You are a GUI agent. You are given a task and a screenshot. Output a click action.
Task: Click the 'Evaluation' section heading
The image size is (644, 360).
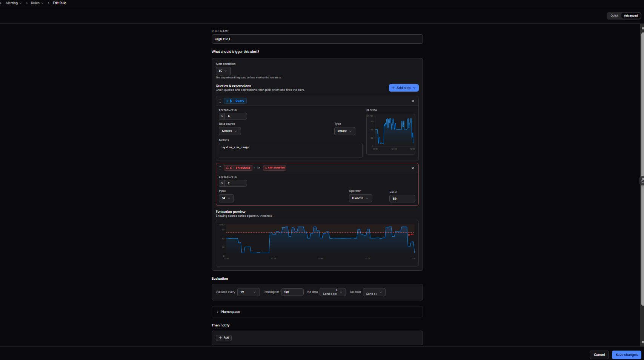point(220,279)
